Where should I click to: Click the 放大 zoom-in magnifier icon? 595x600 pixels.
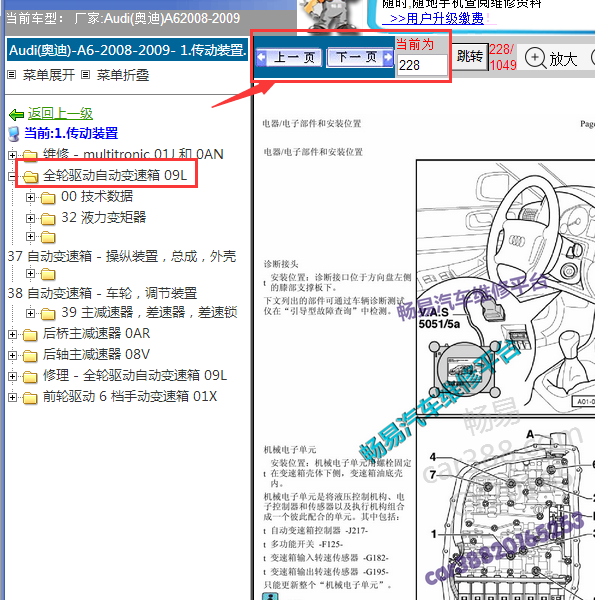pos(535,58)
